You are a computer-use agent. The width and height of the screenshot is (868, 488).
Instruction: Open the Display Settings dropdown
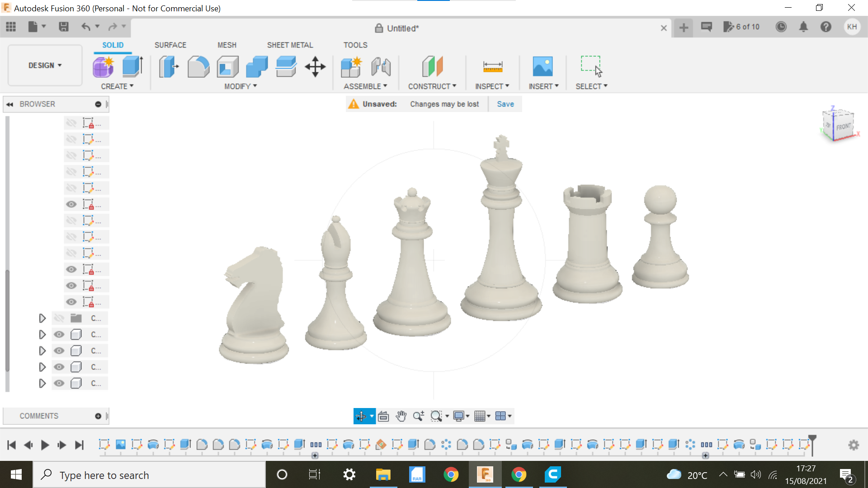[x=460, y=416]
